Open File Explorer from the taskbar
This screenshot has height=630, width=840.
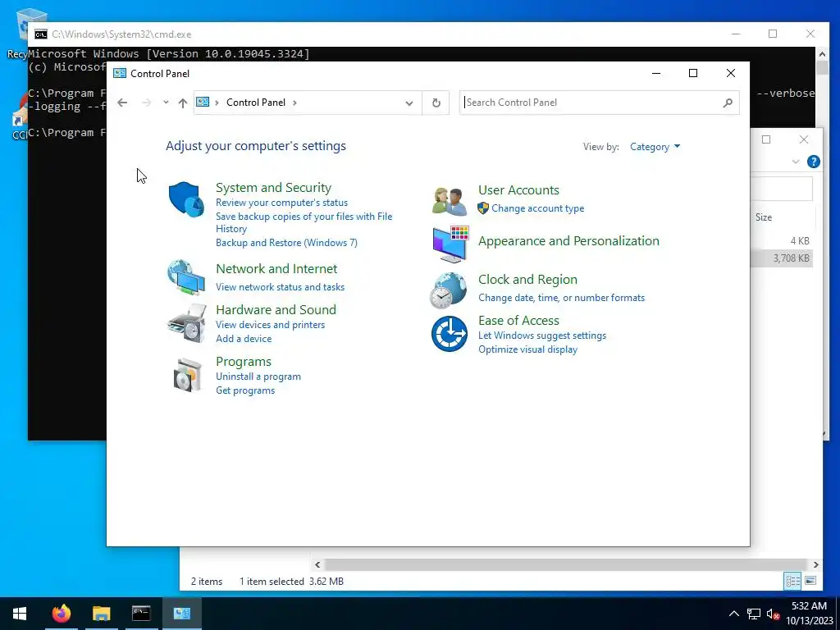pyautogui.click(x=101, y=614)
